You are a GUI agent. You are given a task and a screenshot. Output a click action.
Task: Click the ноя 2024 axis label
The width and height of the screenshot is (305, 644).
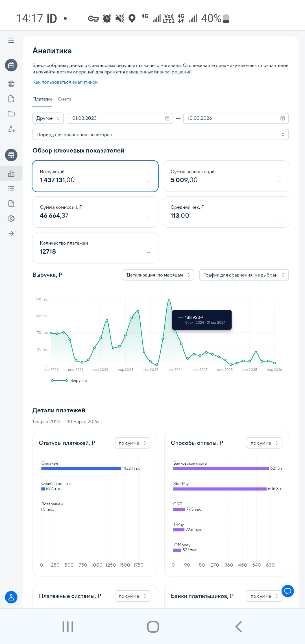point(175,370)
